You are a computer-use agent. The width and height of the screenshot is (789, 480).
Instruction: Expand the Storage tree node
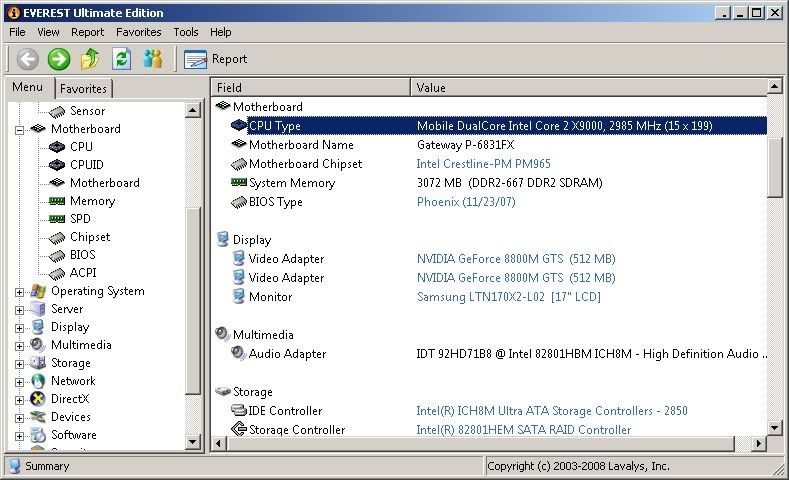coord(19,364)
